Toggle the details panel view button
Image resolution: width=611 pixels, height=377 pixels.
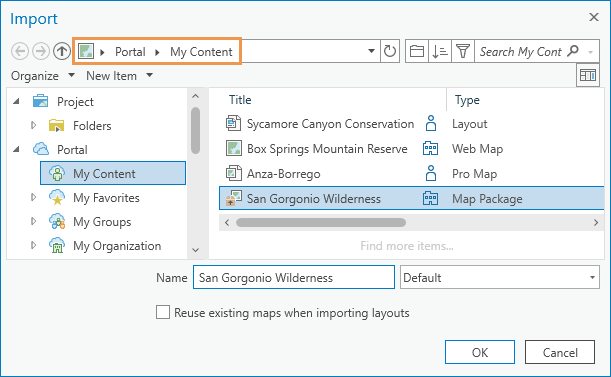coord(588,75)
